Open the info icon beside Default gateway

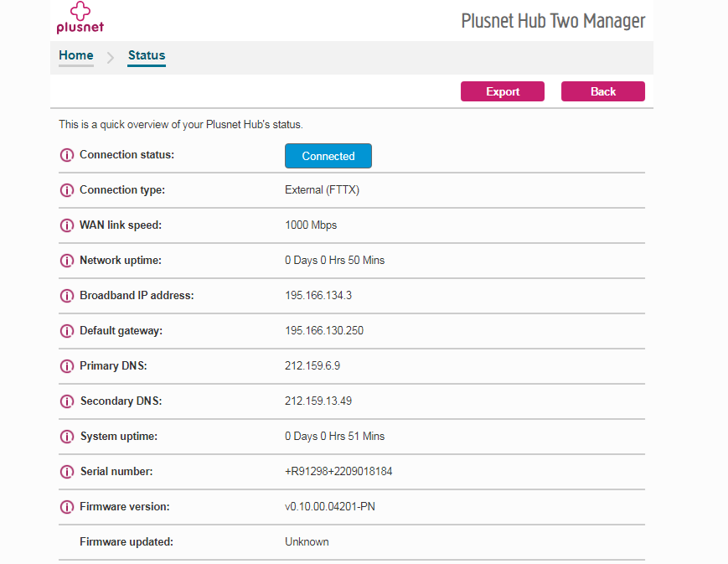pos(67,331)
